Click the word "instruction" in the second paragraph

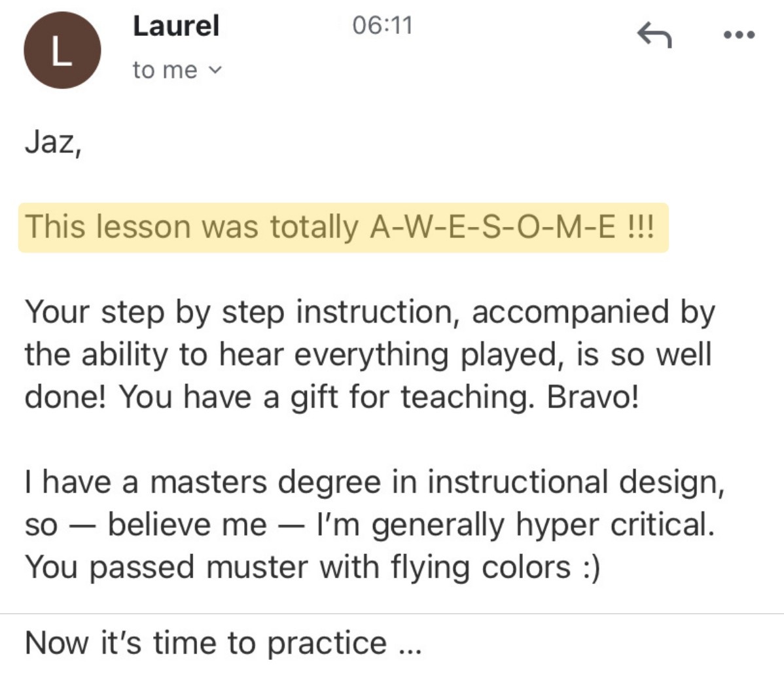coord(374,312)
